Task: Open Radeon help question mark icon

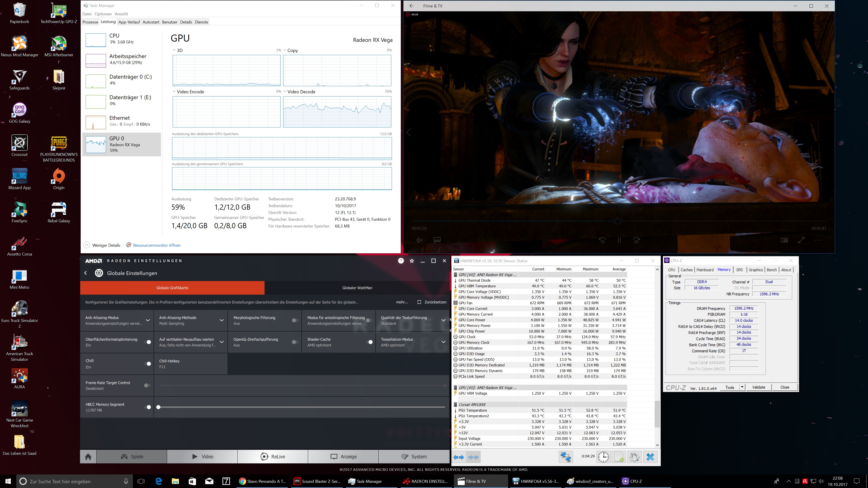Action: click(x=401, y=261)
